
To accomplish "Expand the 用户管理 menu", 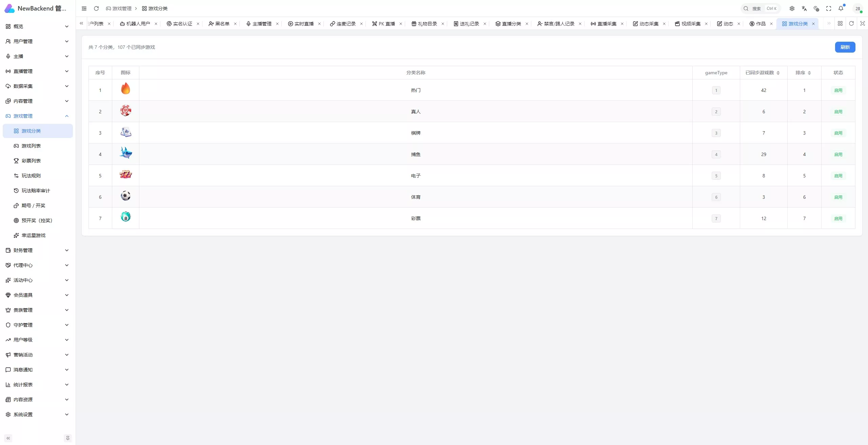I will tap(38, 41).
